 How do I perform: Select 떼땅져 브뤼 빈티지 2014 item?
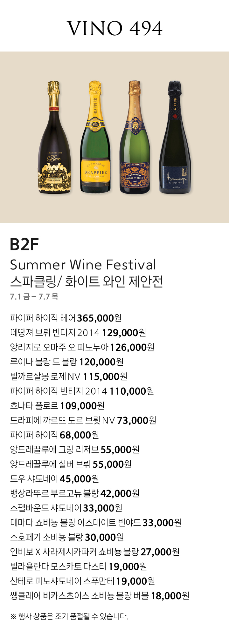pyautogui.click(x=78, y=333)
